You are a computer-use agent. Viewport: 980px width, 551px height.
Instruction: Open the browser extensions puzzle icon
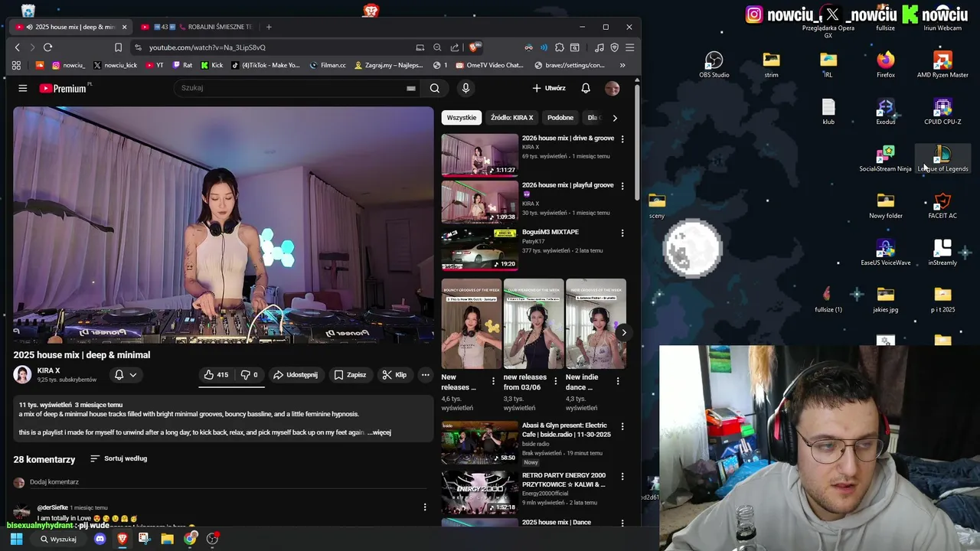coord(560,47)
